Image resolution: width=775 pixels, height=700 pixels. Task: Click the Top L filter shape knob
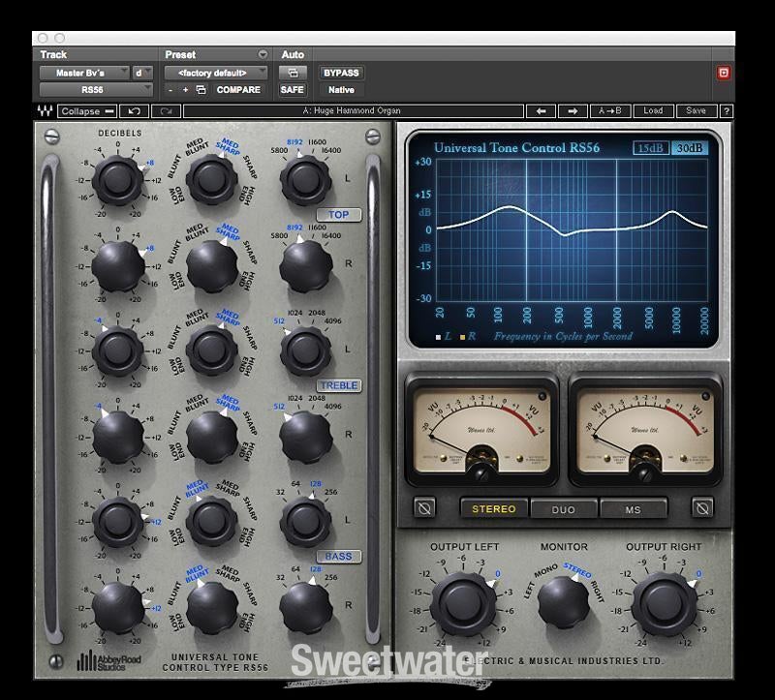tap(211, 179)
